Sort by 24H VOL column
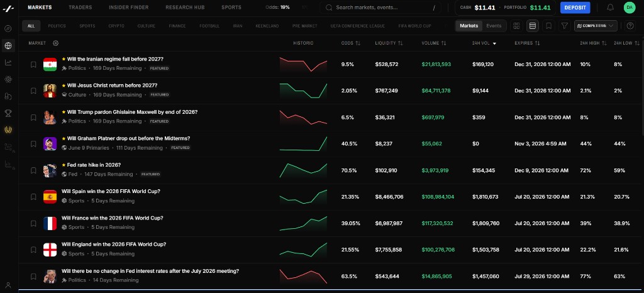Image resolution: width=644 pixels, height=293 pixels. 484,43
